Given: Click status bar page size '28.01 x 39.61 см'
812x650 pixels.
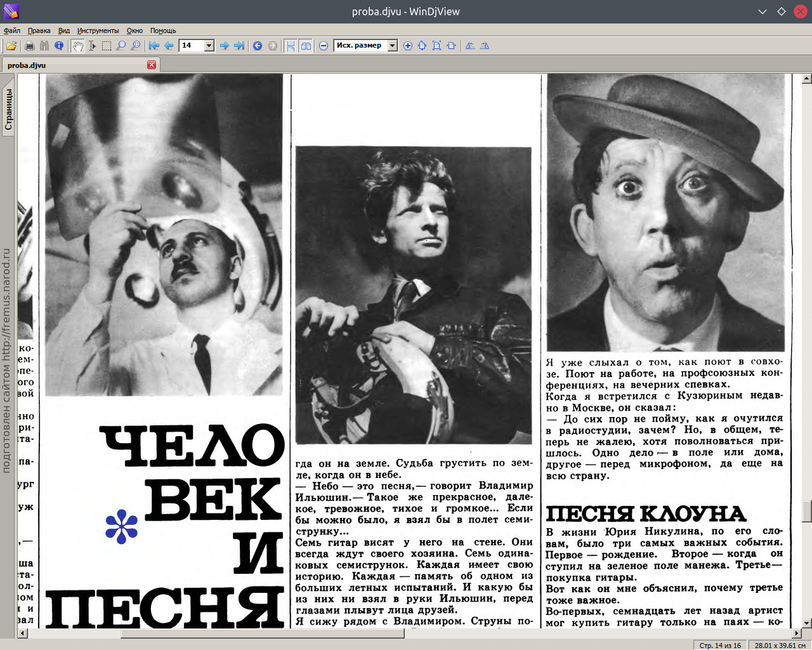Looking at the screenshot, I should (780, 645).
